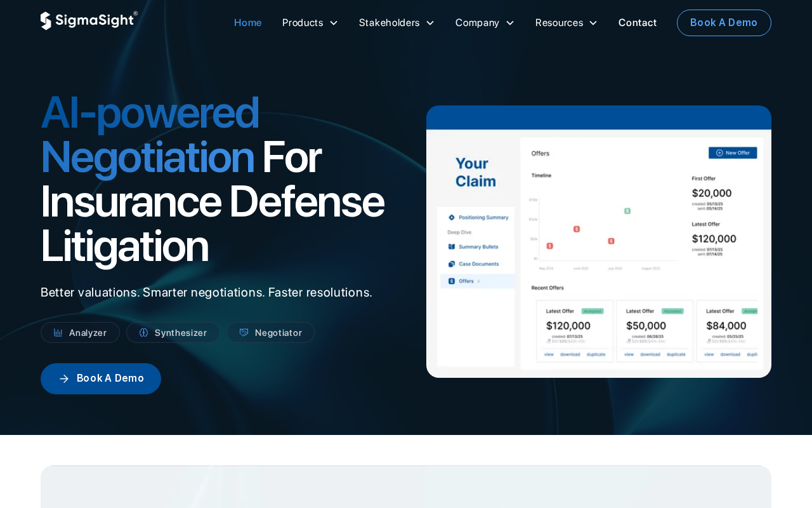Expand the Products dropdown menu
812x508 pixels.
click(x=310, y=23)
